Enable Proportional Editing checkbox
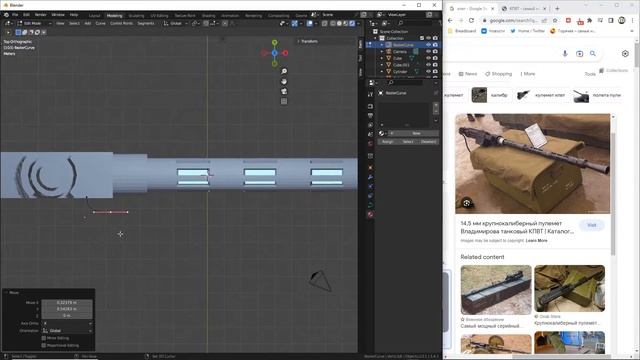 [44, 345]
